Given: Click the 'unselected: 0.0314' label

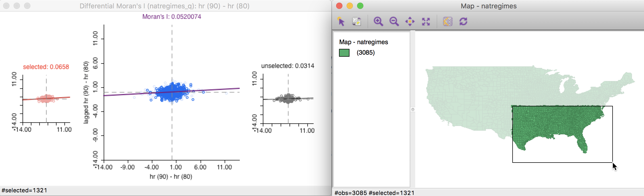Looking at the screenshot, I should pos(288,66).
